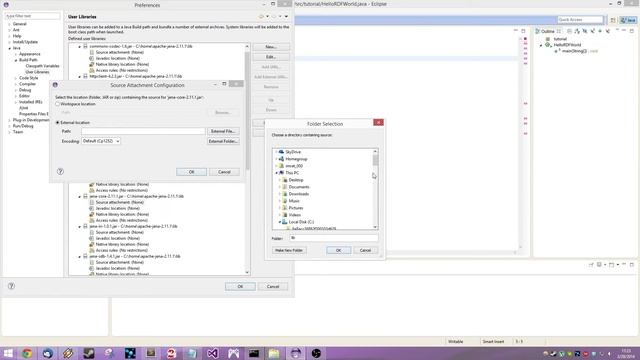Open File Explorer from the taskbar
The image size is (640, 360).
(x=274, y=353)
